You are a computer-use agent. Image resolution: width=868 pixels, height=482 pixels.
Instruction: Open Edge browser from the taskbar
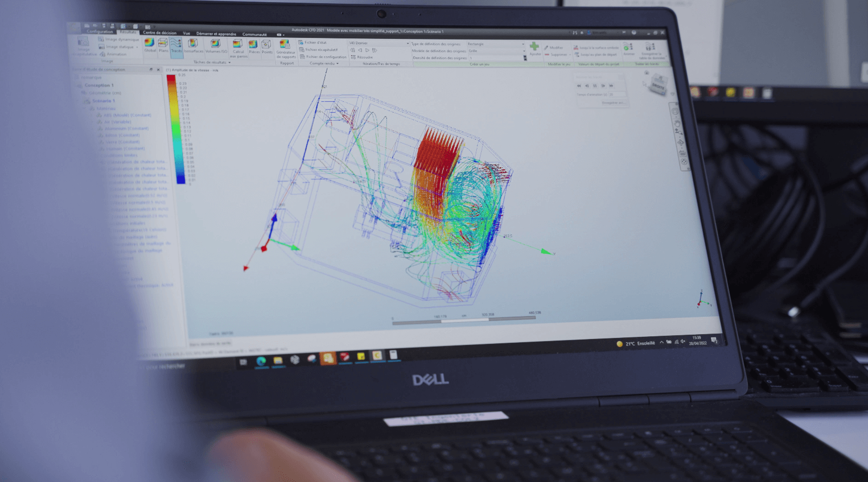click(x=261, y=361)
